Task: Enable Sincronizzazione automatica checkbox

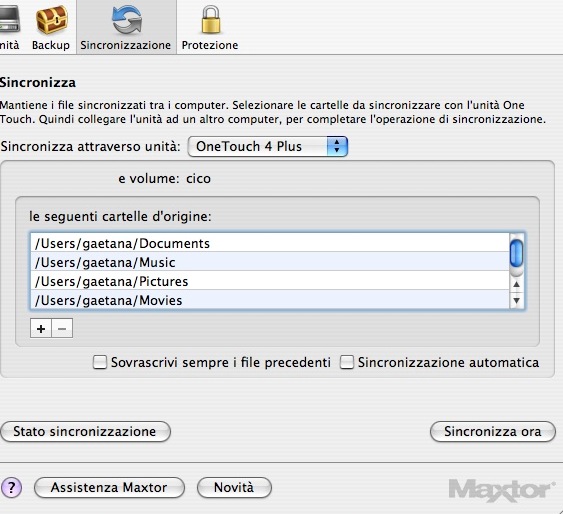Action: coord(346,362)
